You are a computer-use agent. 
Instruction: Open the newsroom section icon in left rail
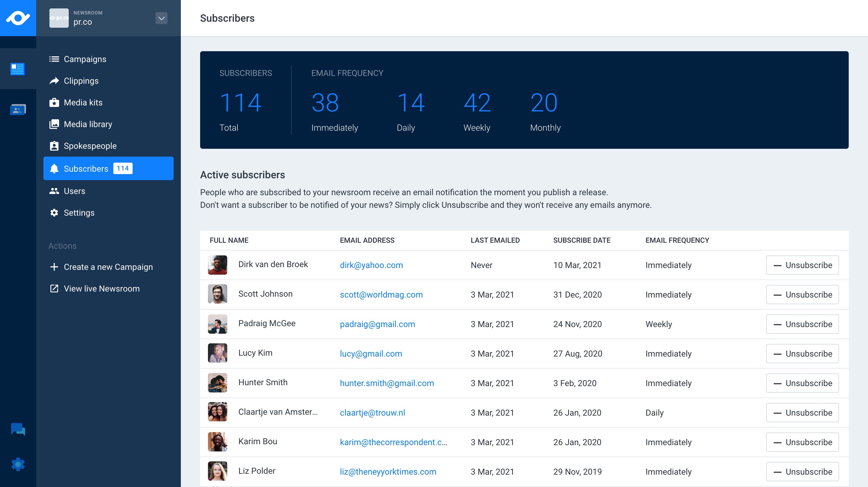click(x=17, y=69)
